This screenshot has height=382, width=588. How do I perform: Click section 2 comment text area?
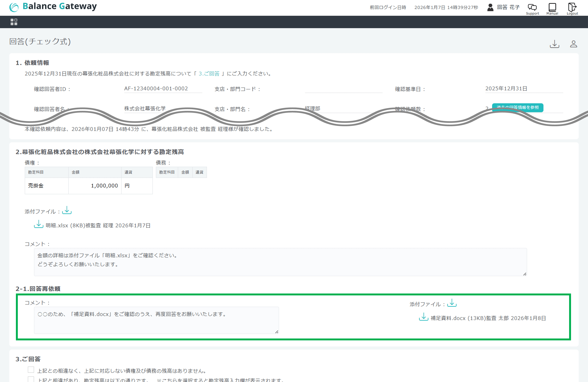click(280, 262)
